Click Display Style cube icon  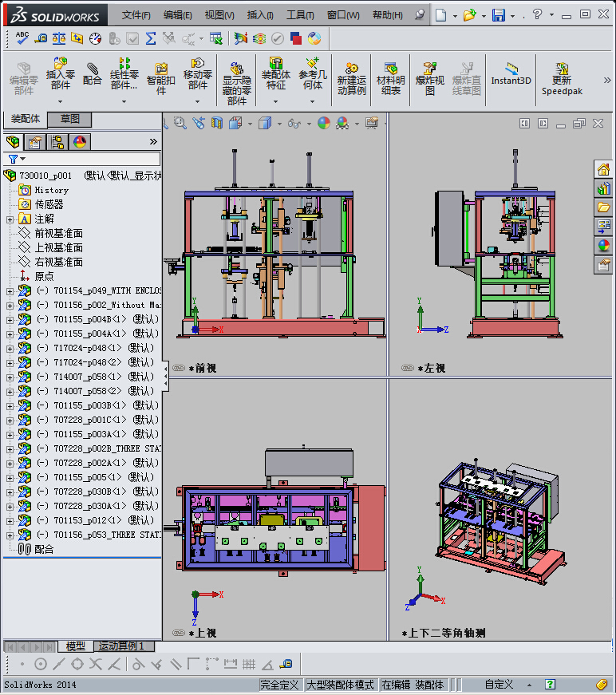coord(265,123)
